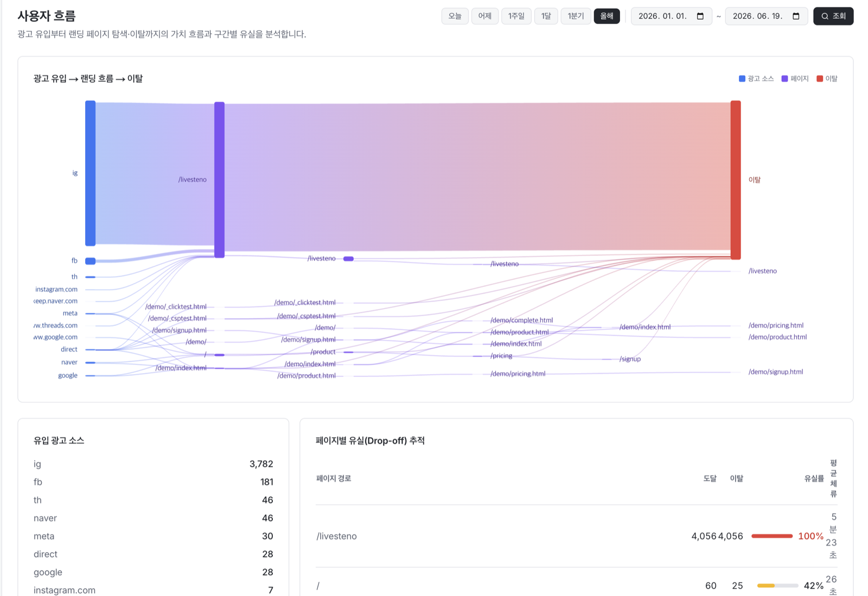Click the red 이탈 exit node bar
Viewport: 868px width, 596px height.
click(736, 180)
